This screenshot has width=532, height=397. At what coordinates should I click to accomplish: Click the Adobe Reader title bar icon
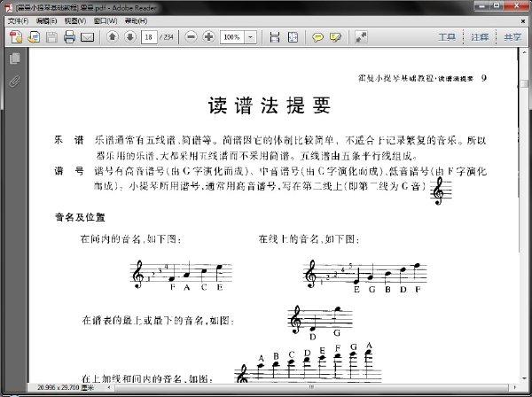pyautogui.click(x=9, y=7)
